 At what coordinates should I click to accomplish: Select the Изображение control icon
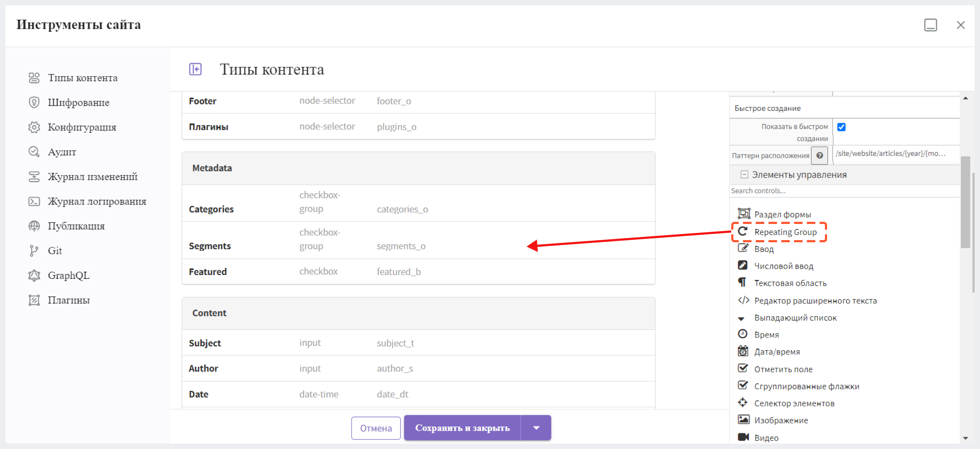(x=744, y=420)
